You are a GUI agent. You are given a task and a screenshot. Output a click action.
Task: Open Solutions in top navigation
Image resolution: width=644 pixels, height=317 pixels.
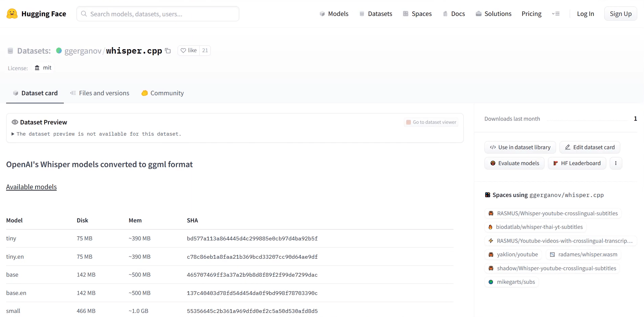pyautogui.click(x=493, y=14)
